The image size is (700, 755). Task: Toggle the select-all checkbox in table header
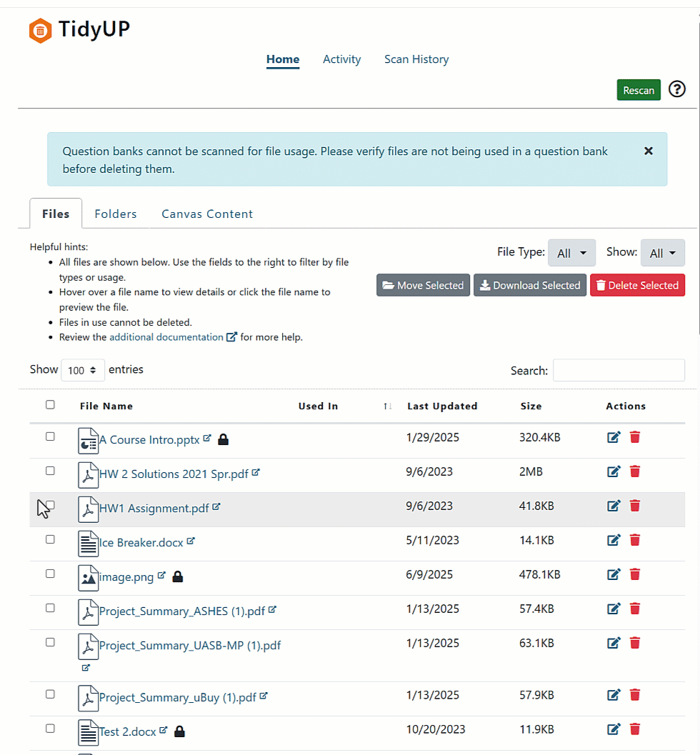click(50, 404)
